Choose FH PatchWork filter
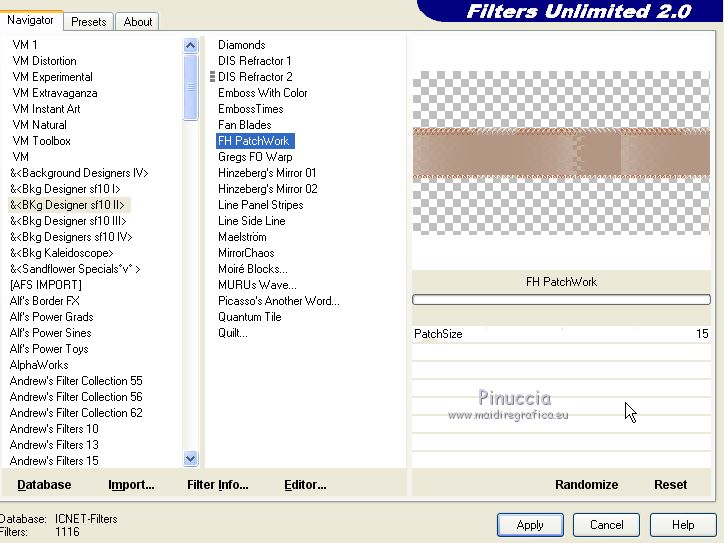The height and width of the screenshot is (543, 724). (x=255, y=141)
